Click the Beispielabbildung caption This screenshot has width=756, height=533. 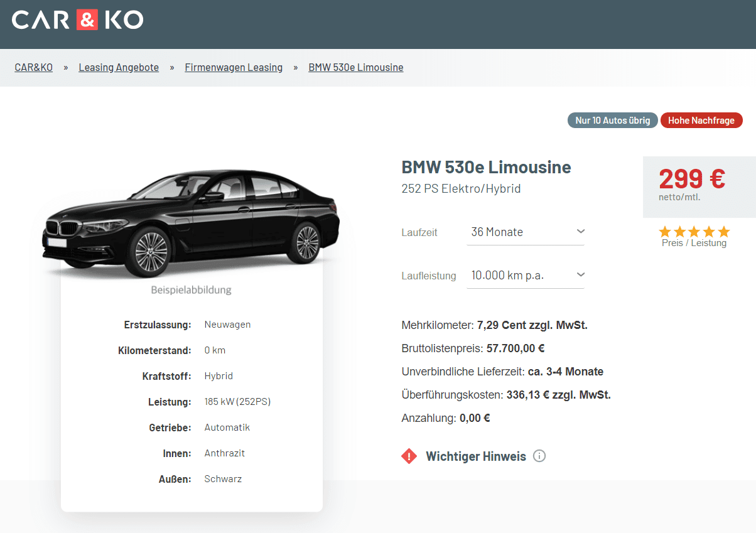tap(192, 290)
